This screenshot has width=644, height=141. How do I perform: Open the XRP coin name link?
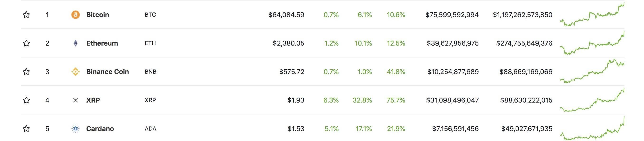(x=93, y=100)
